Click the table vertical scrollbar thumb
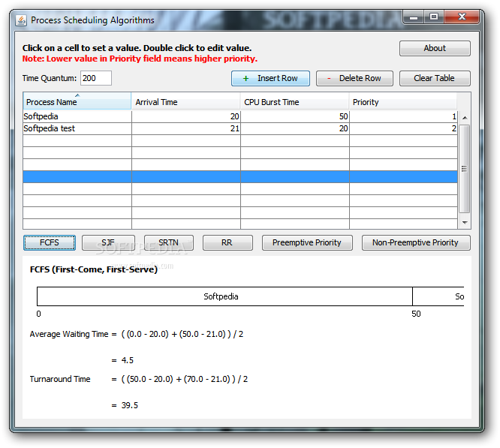 point(464,169)
